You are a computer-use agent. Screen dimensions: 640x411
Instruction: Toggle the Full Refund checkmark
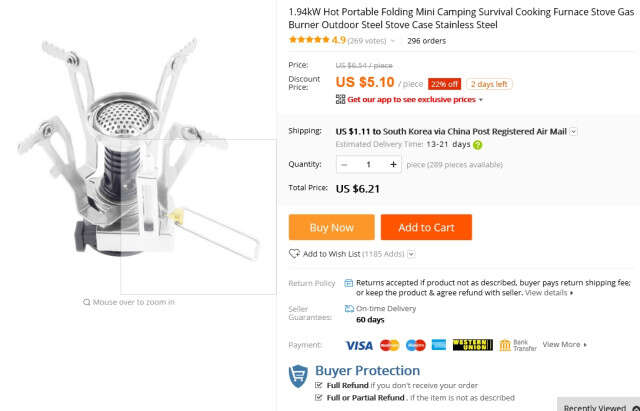(x=319, y=385)
